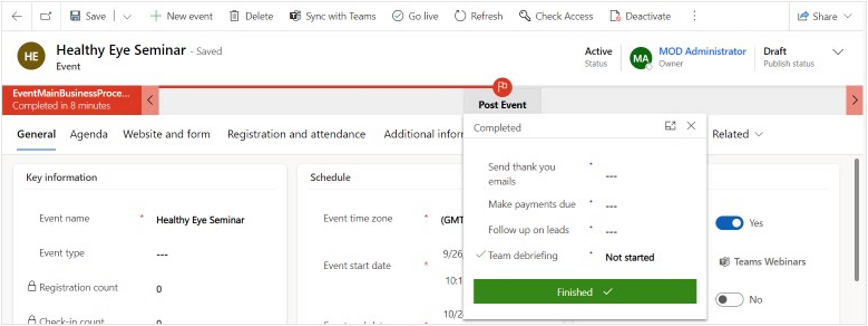Click the vertical form scrollbar

857,220
